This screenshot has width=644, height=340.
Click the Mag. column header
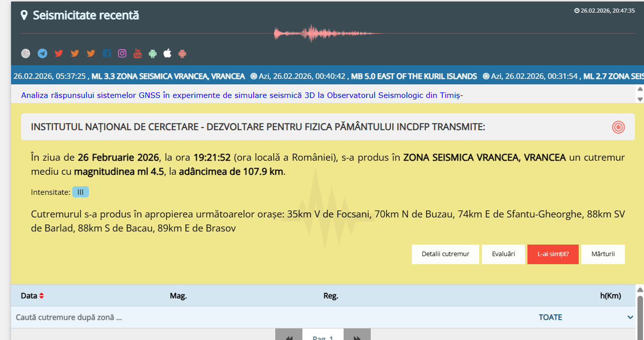click(x=178, y=296)
